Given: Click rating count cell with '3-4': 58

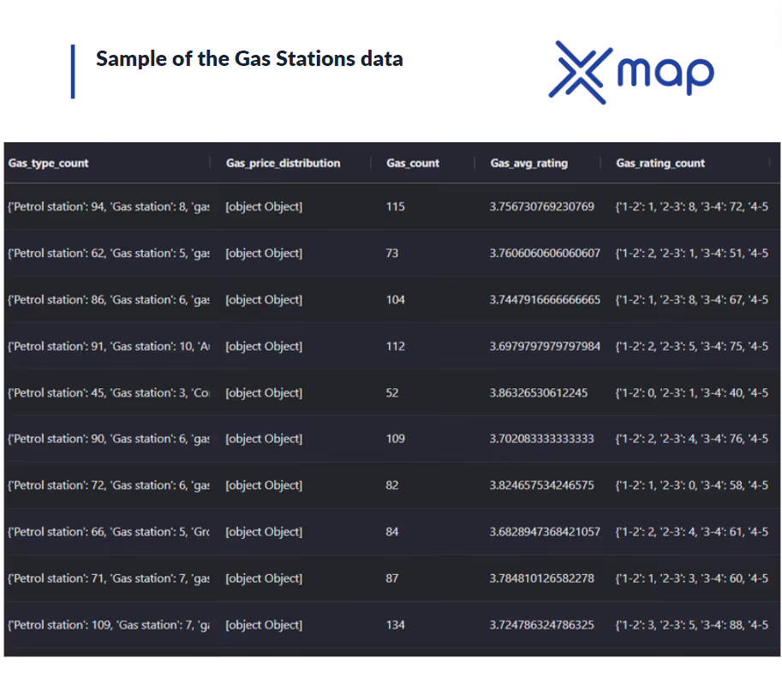Looking at the screenshot, I should pyautogui.click(x=692, y=485).
